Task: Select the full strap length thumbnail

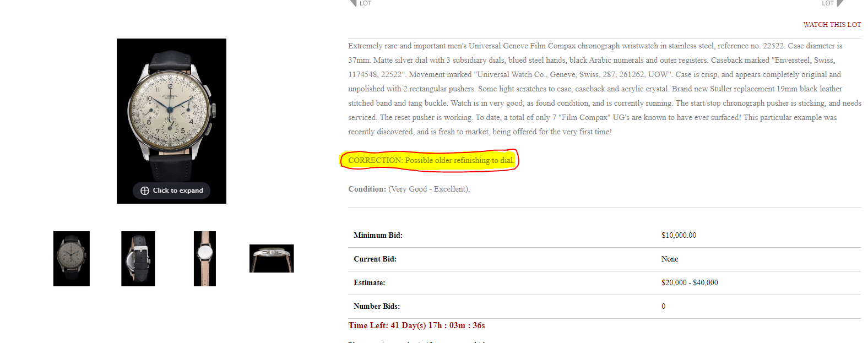Action: coord(205,259)
